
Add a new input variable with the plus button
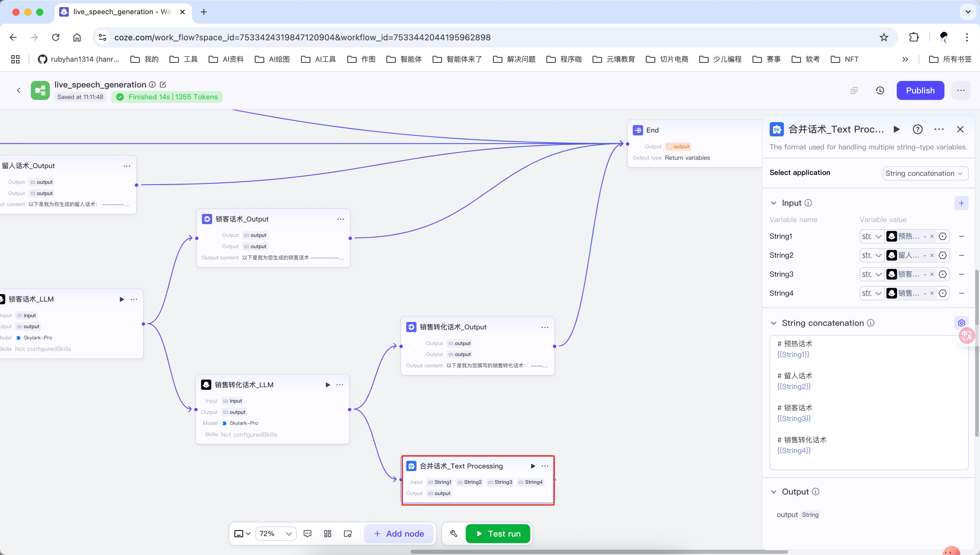click(x=961, y=203)
